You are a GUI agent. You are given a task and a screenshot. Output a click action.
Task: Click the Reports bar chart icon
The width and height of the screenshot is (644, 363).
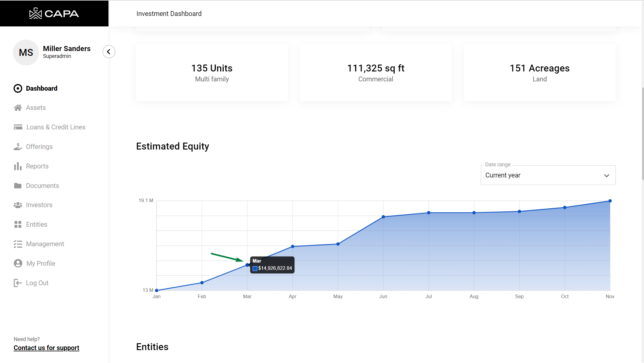tap(18, 166)
